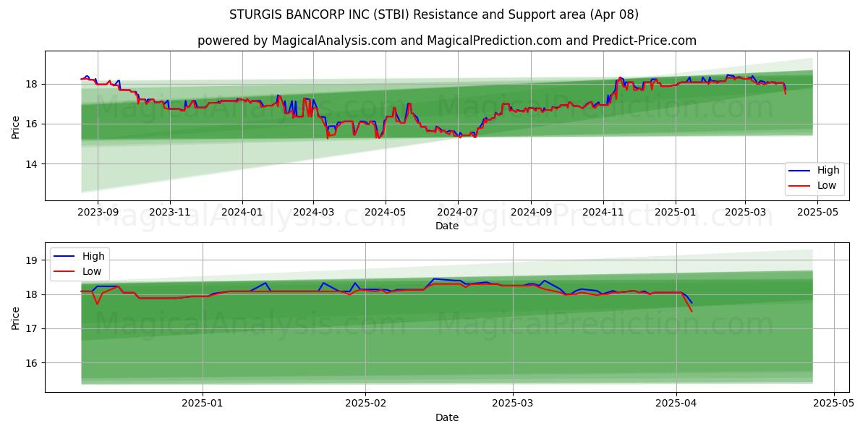Click the top chart x-axis label '2023-11'
Screen dimensions: 868x434
[170, 213]
